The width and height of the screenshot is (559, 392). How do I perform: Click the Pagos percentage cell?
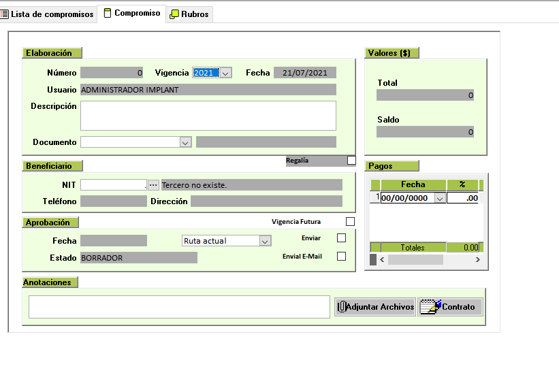[463, 198]
